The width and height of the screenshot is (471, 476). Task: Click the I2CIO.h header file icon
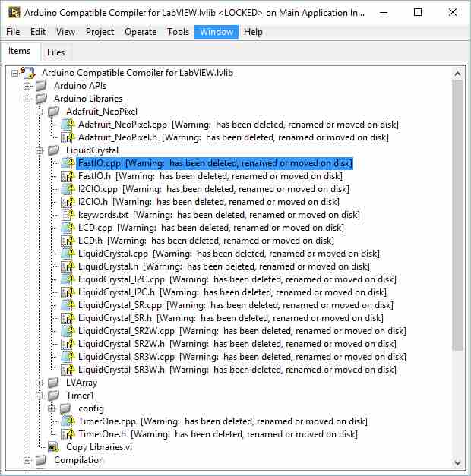pyautogui.click(x=68, y=202)
